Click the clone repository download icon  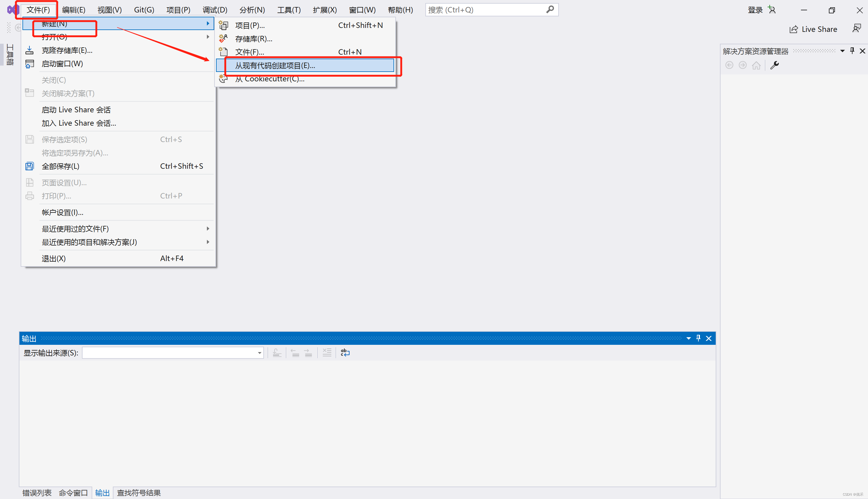click(x=30, y=50)
